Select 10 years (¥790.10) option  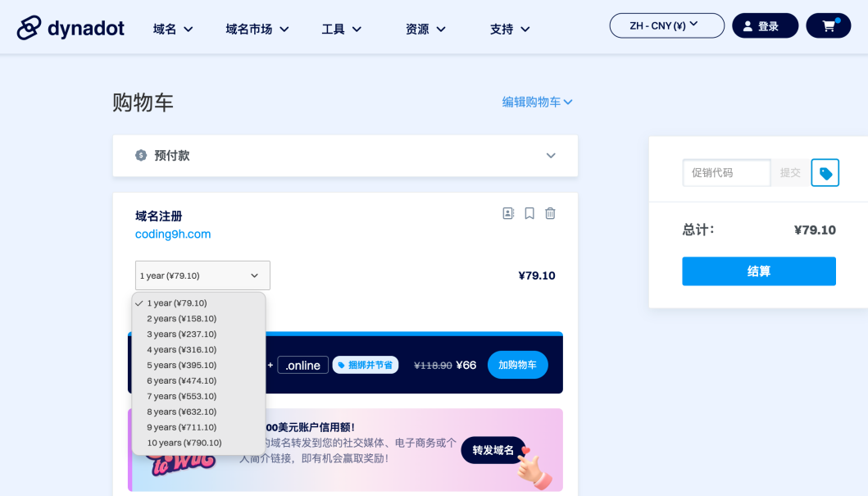click(184, 444)
